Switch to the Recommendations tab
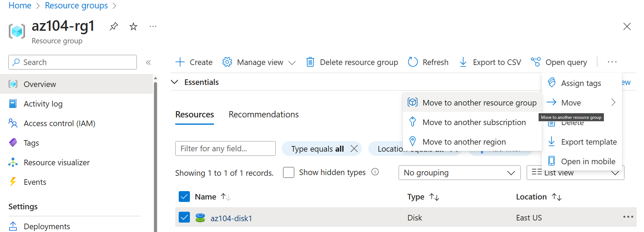The image size is (644, 232). [264, 115]
